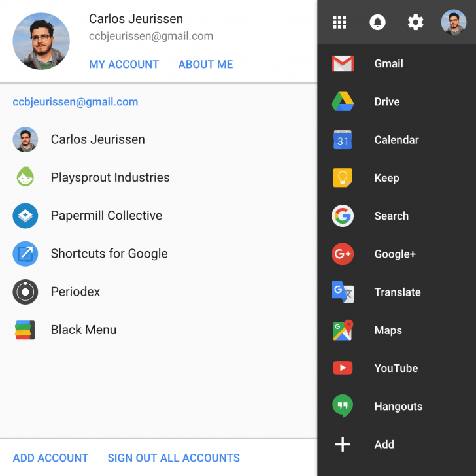Viewport: 476px width, 476px height.
Task: Select Gmail label in menu
Action: tap(388, 64)
